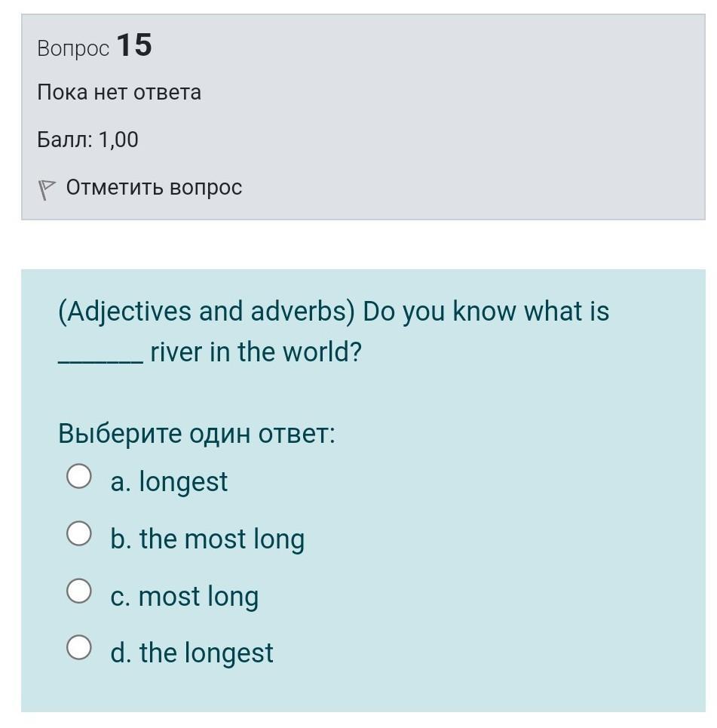Click the 'Вопрос' heading word
The image size is (717, 728).
click(x=73, y=48)
